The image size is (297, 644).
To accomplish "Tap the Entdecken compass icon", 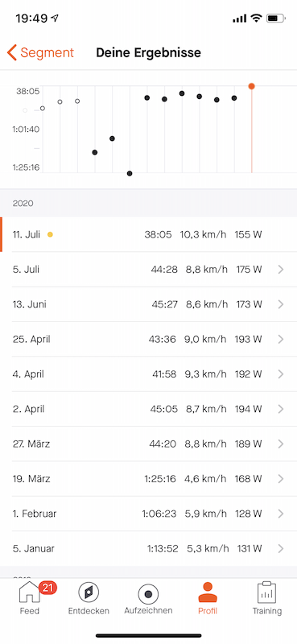I will click(x=89, y=593).
